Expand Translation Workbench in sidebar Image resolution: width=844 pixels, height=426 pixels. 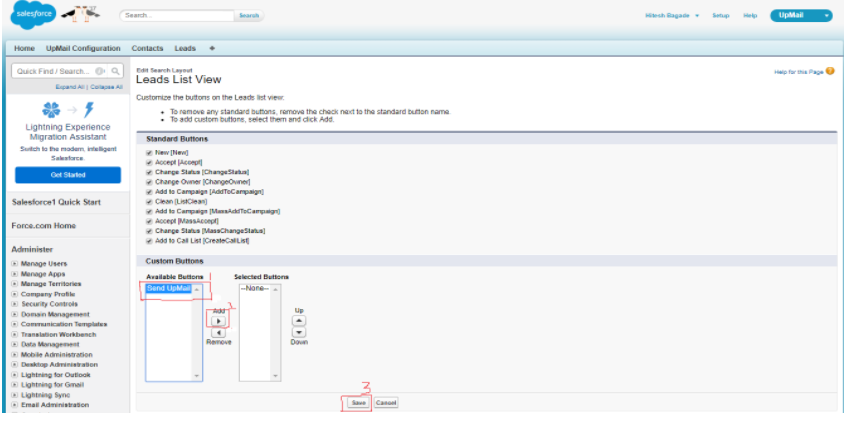click(15, 334)
